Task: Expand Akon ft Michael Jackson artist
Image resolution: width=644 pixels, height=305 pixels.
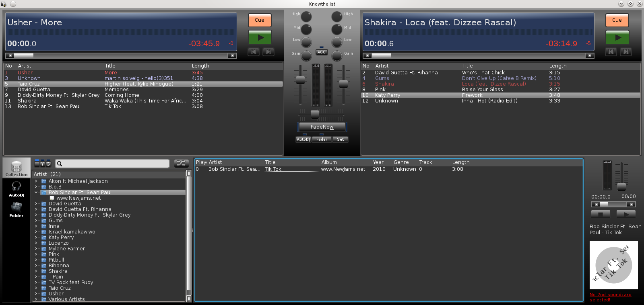Action: tap(36, 181)
